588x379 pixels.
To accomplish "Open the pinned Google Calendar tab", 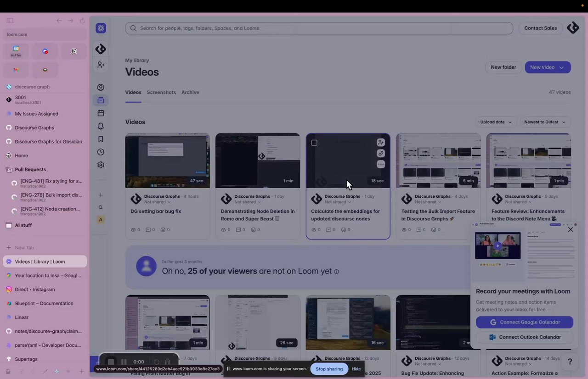I will click(x=16, y=51).
